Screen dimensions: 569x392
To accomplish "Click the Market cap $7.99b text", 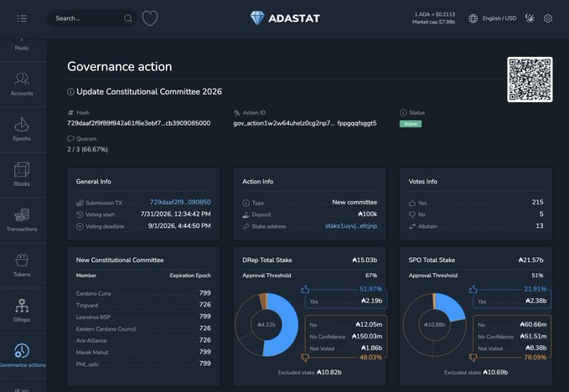I will (x=433, y=22).
